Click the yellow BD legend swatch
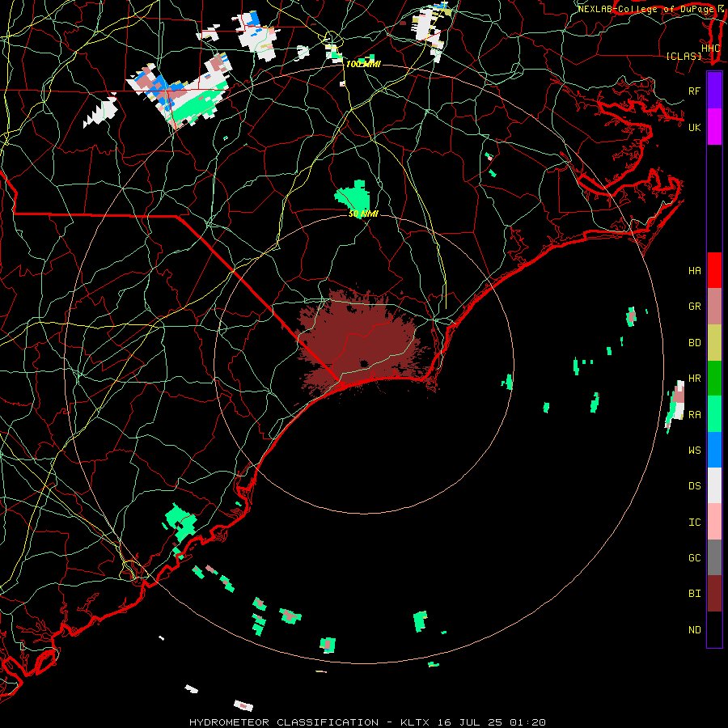Screen dimensions: 728x728 (714, 343)
